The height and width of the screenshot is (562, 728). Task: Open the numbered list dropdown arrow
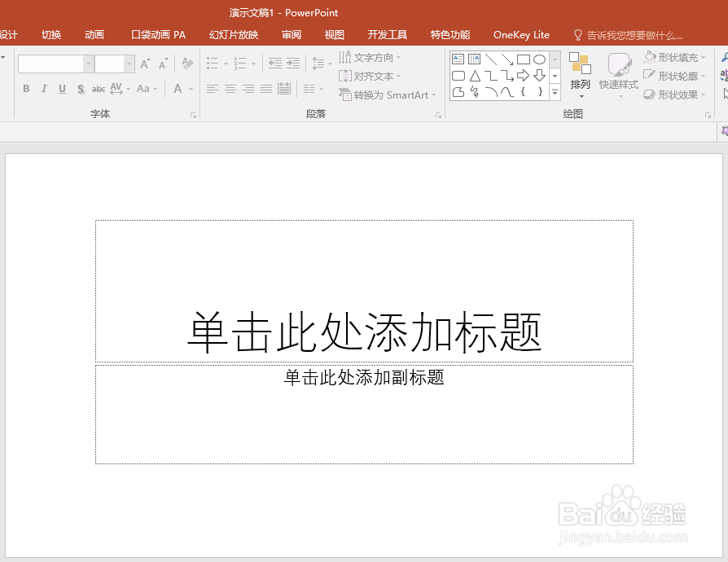click(253, 64)
